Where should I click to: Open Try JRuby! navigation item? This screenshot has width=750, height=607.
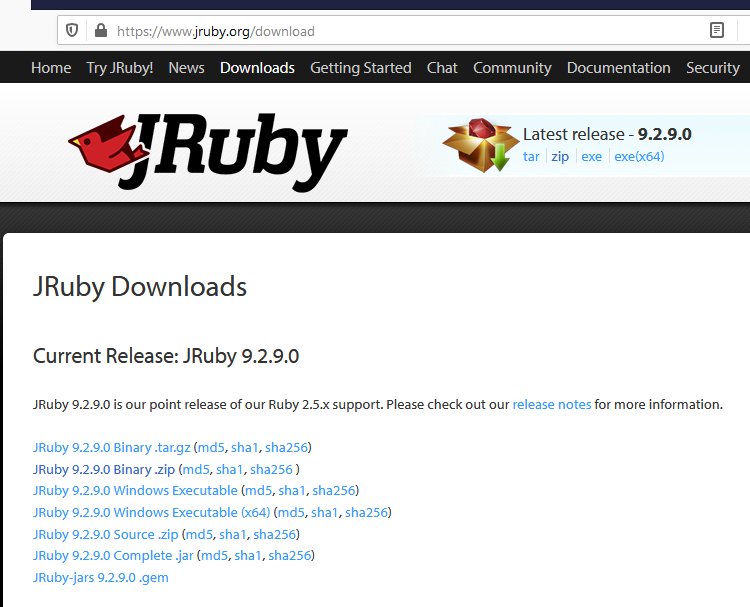click(120, 68)
